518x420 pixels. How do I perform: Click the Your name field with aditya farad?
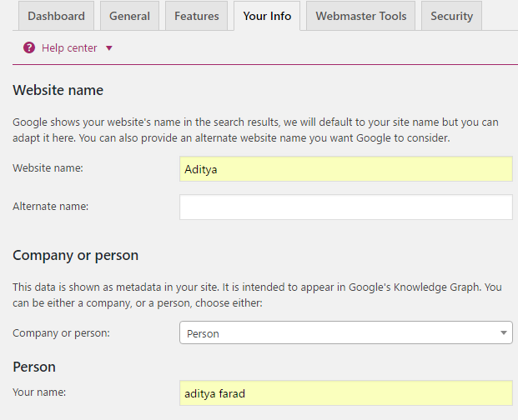345,393
